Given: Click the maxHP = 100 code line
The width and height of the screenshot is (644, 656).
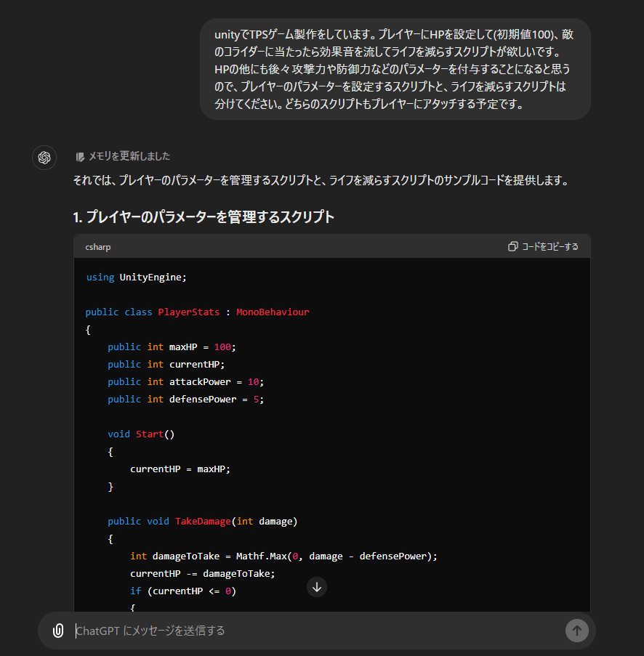Looking at the screenshot, I should (172, 347).
